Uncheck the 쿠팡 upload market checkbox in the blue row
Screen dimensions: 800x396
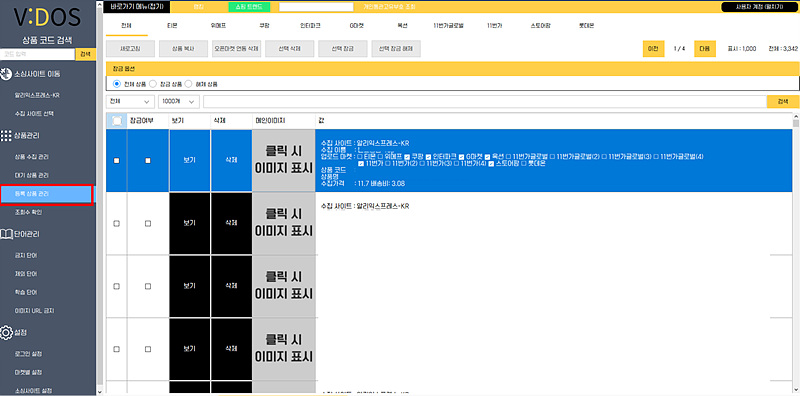[x=407, y=156]
